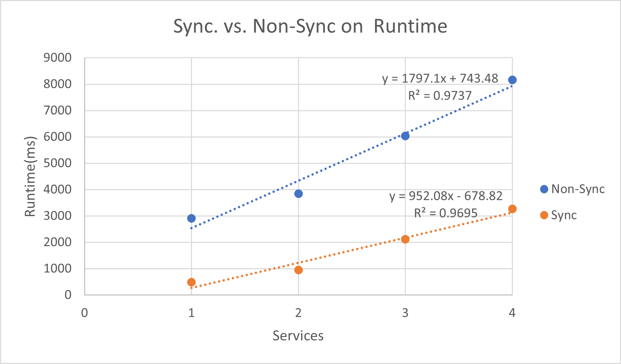This screenshot has width=621, height=364.
Task: Click the Runtime(ms) vertical axis title
Action: pos(30,176)
